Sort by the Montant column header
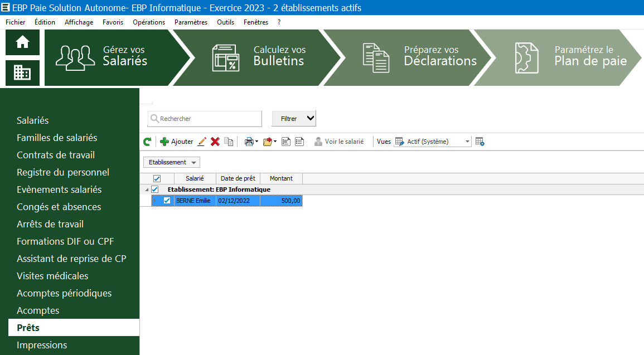This screenshot has height=355, width=644. point(282,178)
